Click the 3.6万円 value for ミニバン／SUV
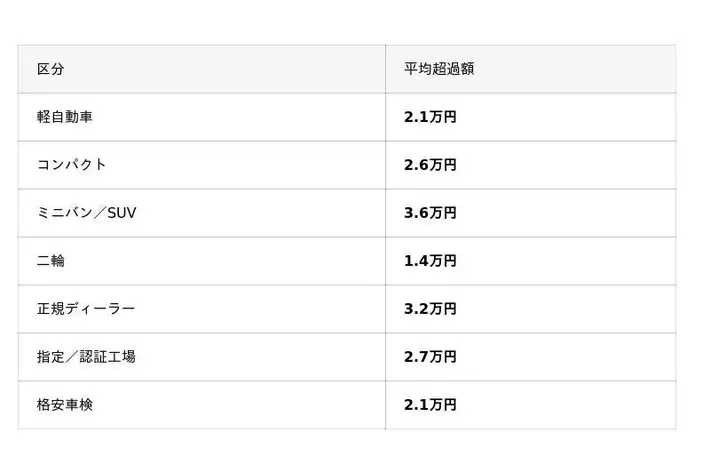Viewport: 710px width, 474px height. pyautogui.click(x=430, y=213)
